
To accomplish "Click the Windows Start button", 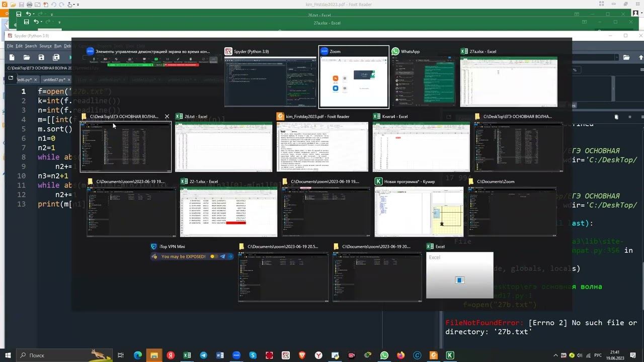I will (8, 355).
